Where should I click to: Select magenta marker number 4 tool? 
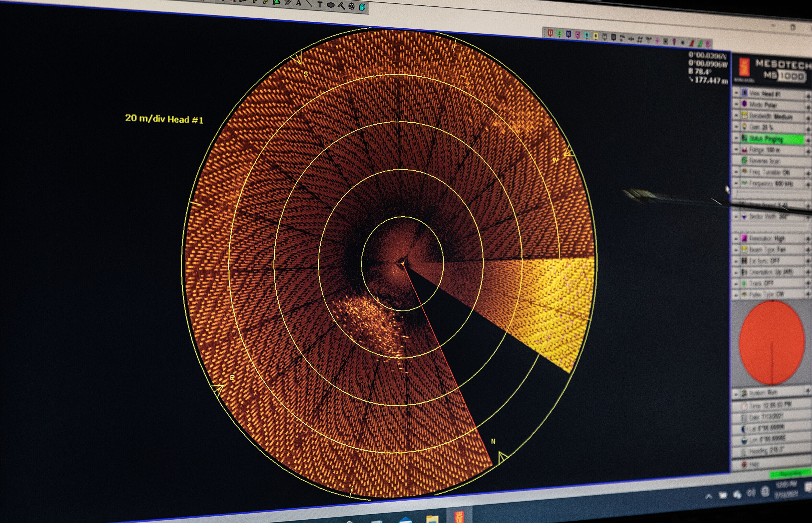click(578, 35)
